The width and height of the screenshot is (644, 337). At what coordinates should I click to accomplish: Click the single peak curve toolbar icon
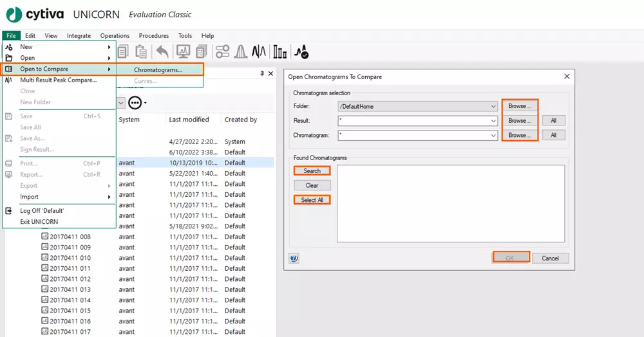[241, 51]
